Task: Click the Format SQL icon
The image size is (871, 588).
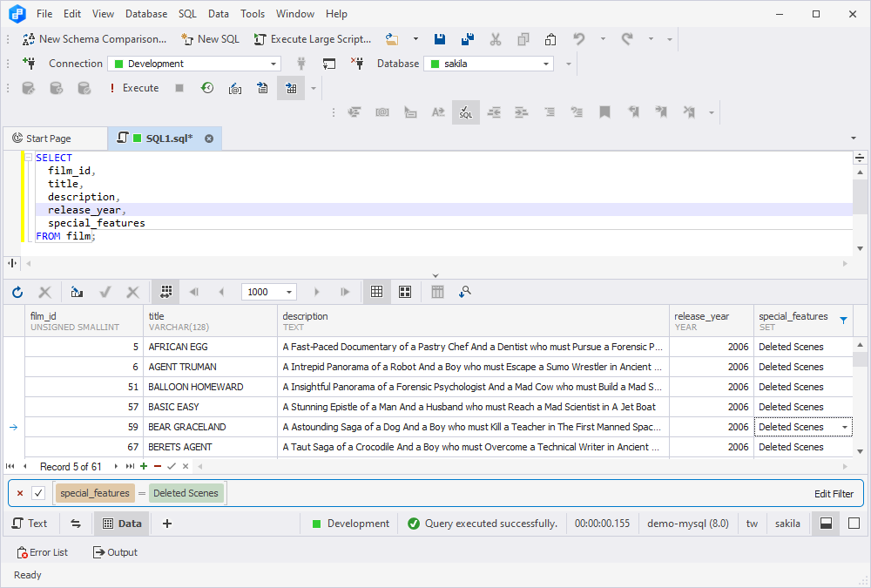Action: [465, 112]
